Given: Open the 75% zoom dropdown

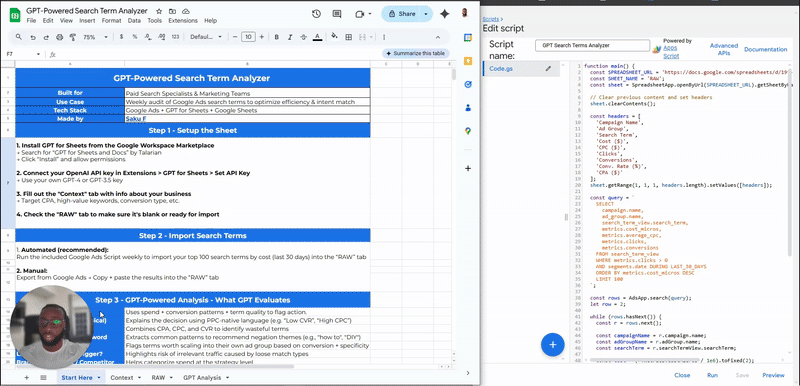Looking at the screenshot, I should [95, 37].
